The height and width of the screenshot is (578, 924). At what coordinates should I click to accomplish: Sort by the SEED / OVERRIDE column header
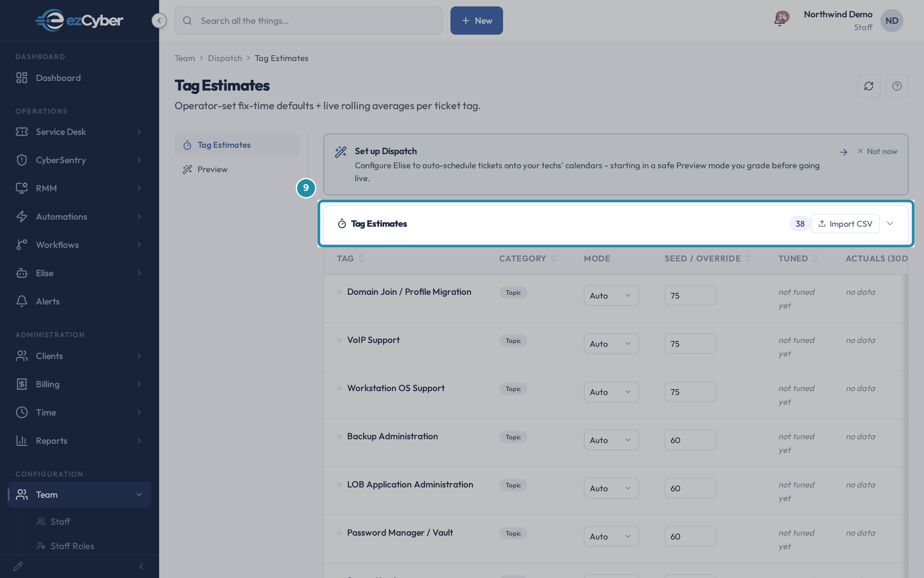(707, 258)
